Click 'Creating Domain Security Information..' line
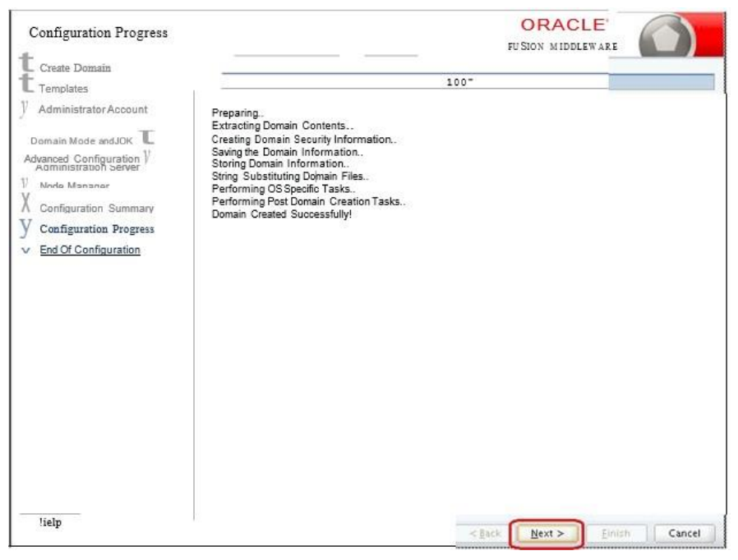This screenshot has height=560, width=738. (304, 140)
